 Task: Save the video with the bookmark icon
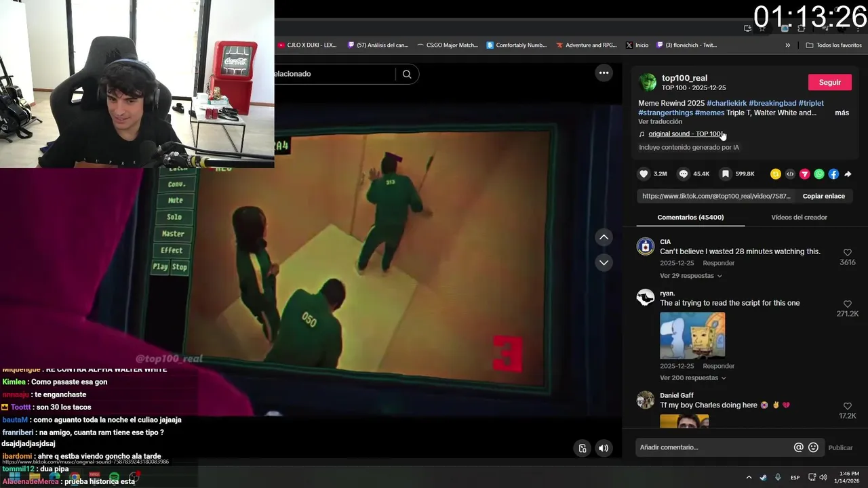(726, 174)
